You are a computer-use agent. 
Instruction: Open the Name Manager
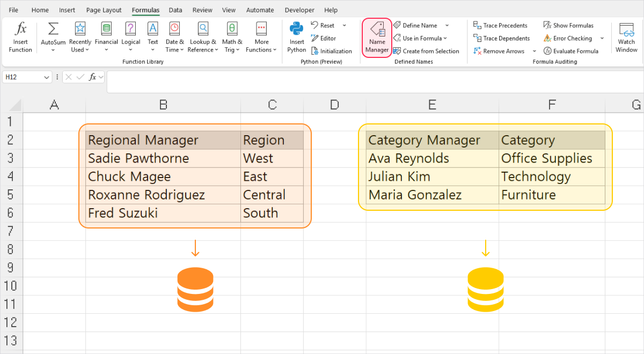click(377, 38)
